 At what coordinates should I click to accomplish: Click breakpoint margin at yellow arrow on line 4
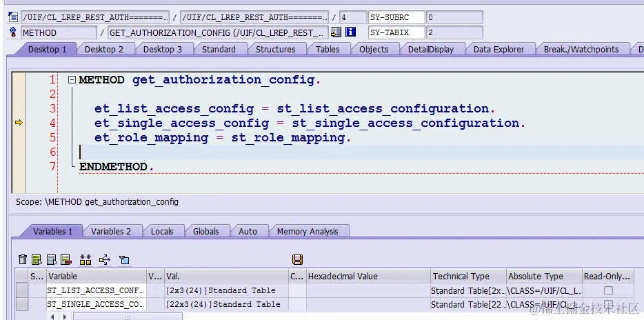pos(19,122)
